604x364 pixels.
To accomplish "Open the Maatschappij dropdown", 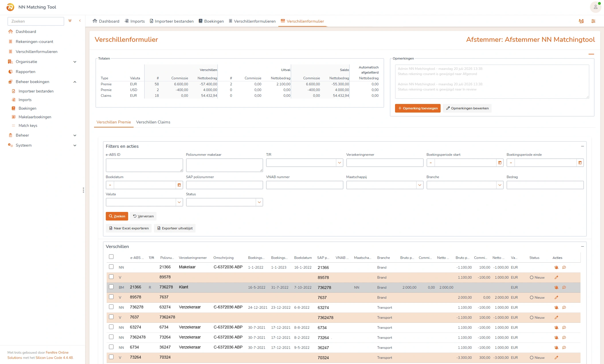I will [420, 185].
